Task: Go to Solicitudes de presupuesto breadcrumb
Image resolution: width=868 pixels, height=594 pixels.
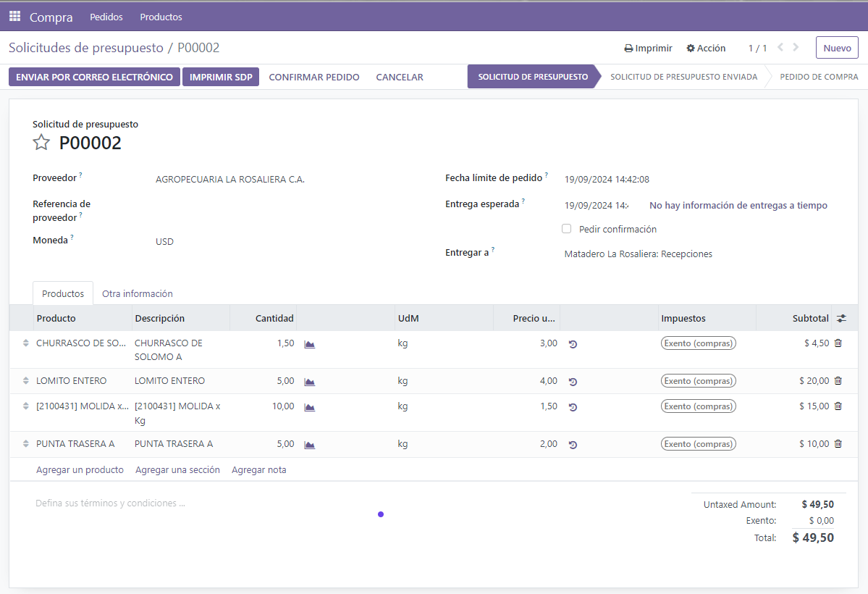Action: (86, 48)
